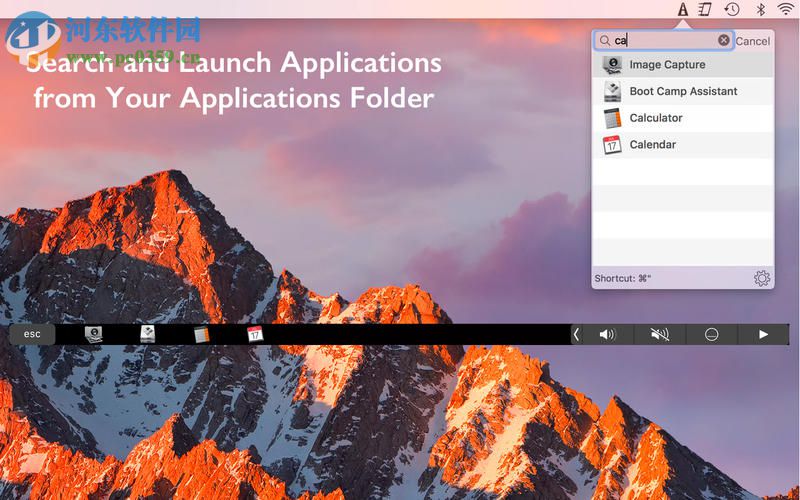Image resolution: width=800 pixels, height=500 pixels.
Task: Click Image Capture icon in results list
Action: click(x=612, y=65)
